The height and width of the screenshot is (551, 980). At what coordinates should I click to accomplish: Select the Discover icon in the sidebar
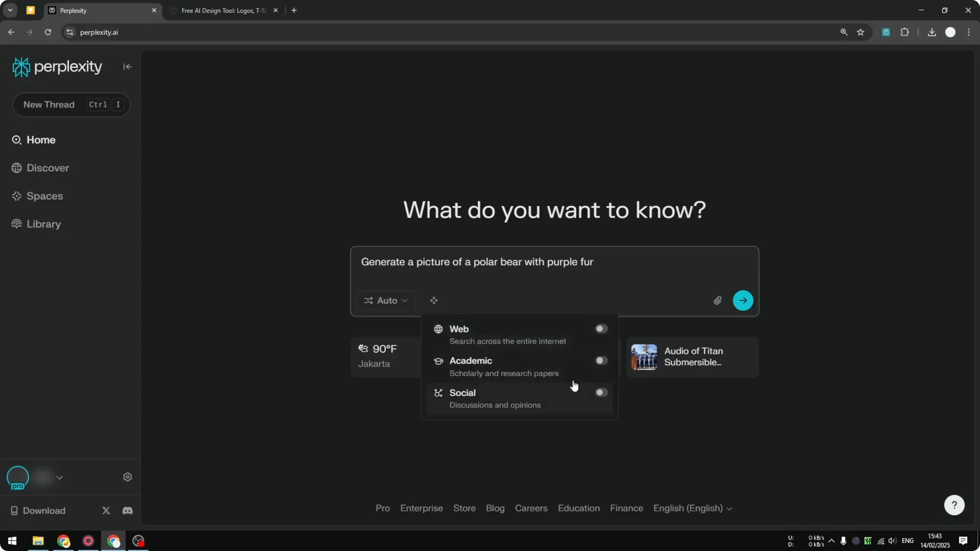click(x=17, y=168)
